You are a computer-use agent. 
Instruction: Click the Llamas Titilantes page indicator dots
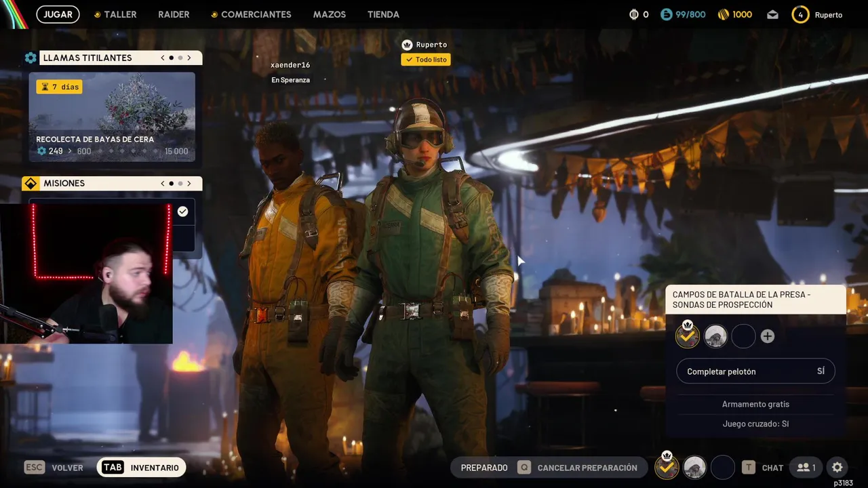(x=176, y=58)
